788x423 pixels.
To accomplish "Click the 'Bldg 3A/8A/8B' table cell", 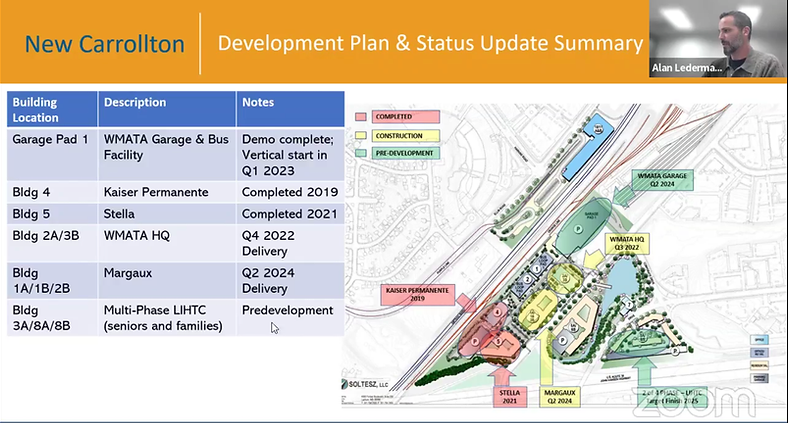I will pyautogui.click(x=52, y=318).
